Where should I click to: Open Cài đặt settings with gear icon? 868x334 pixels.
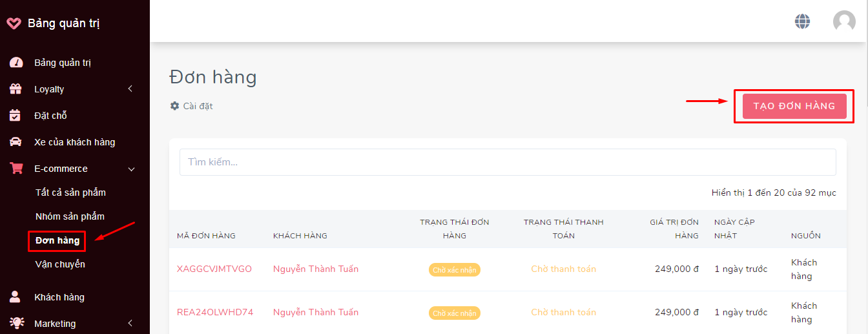(192, 106)
